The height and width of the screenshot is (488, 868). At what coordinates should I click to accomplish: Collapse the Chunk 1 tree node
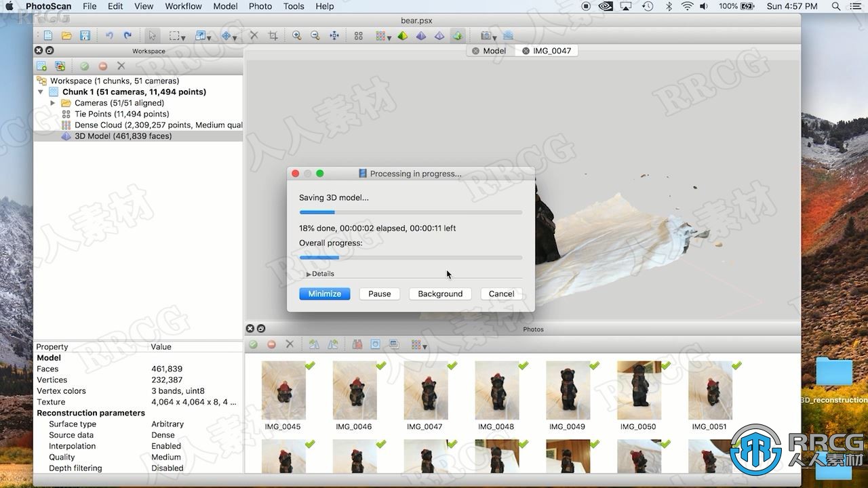point(41,92)
